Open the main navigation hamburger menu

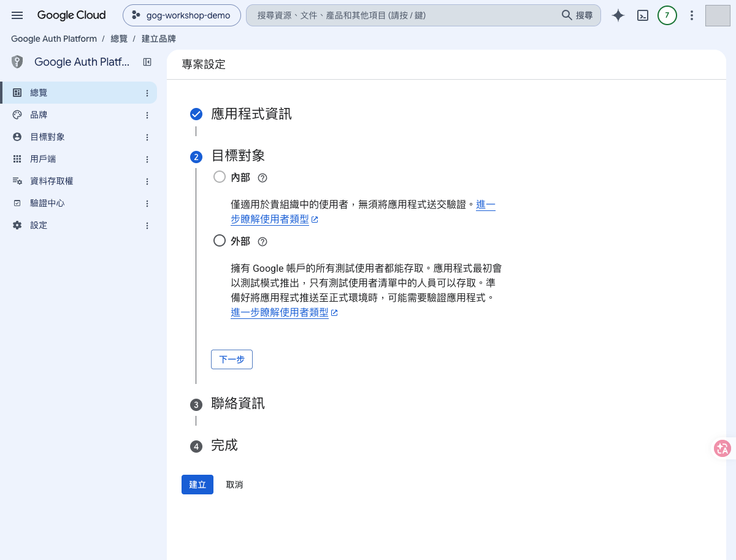[17, 15]
